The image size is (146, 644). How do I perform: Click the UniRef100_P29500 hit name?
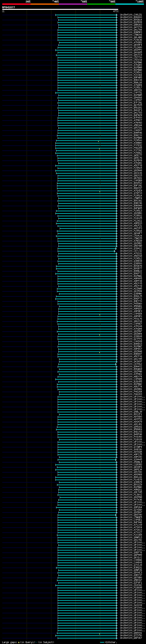[x=131, y=140]
